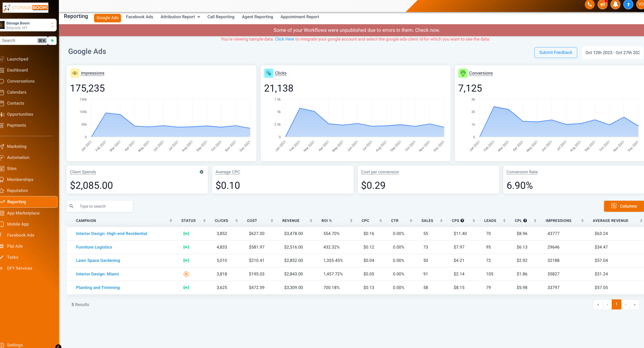644x348 pixels.
Task: Focus the campaign 'Type to search' field
Action: [x=100, y=206]
